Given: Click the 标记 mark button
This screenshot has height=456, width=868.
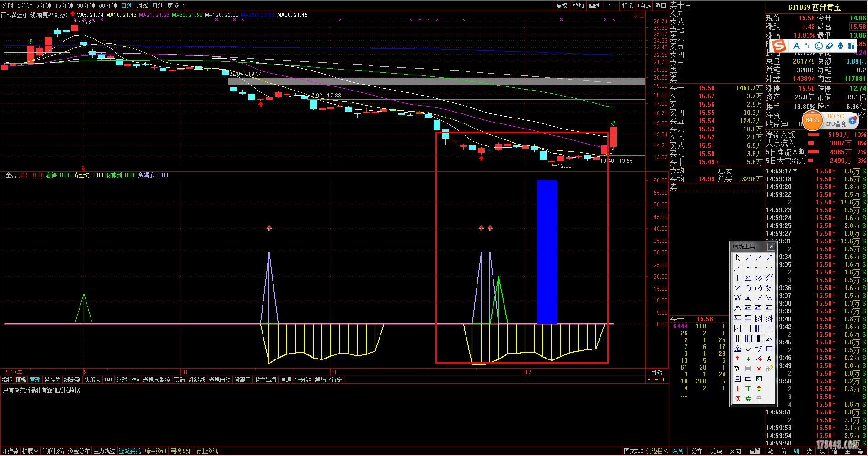Looking at the screenshot, I should point(627,5).
